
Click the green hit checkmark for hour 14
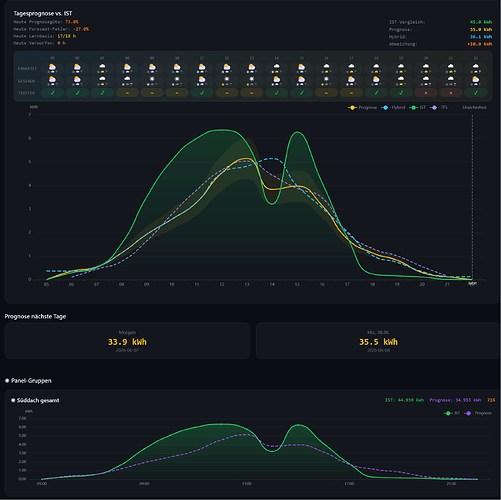coord(277,93)
